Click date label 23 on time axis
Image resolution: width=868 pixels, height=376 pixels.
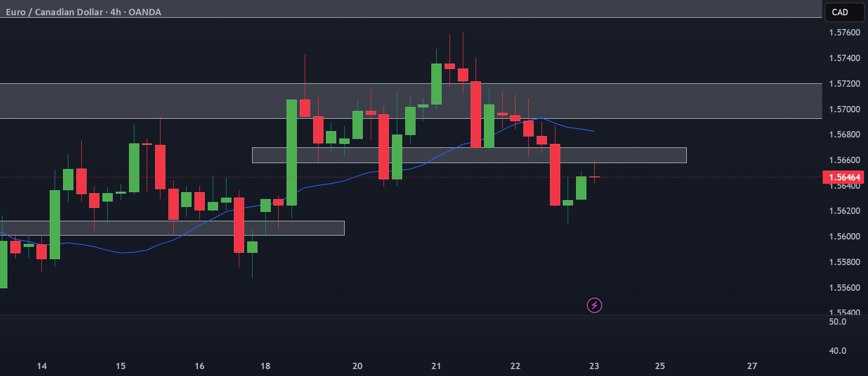594,366
